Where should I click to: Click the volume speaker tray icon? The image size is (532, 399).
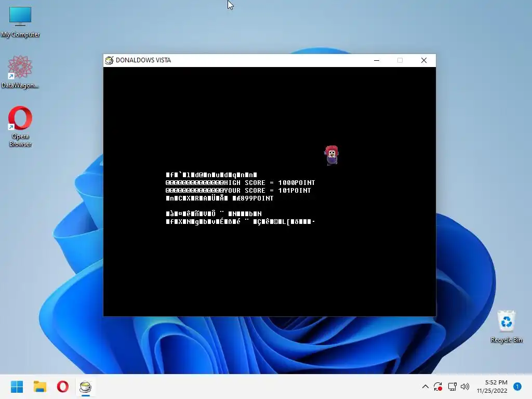(x=465, y=387)
